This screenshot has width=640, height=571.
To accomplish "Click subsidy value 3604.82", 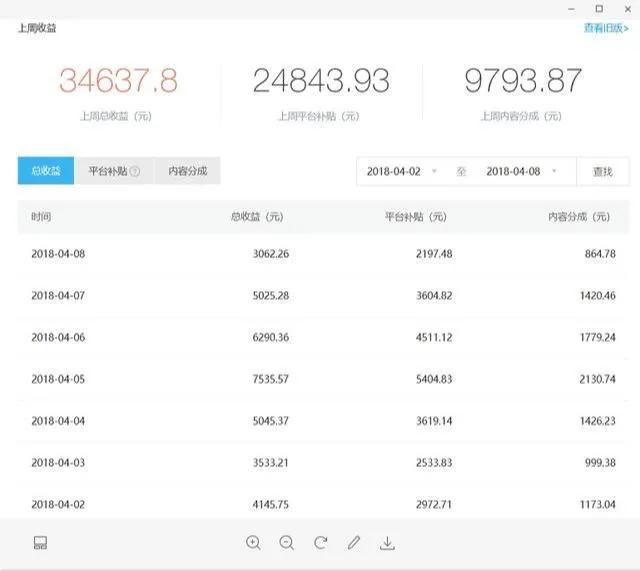I will tap(434, 295).
